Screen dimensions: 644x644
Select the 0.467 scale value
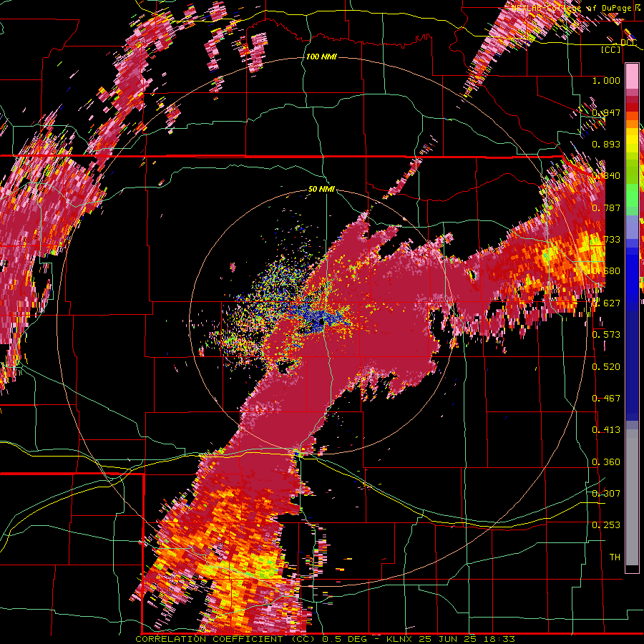[x=606, y=399]
